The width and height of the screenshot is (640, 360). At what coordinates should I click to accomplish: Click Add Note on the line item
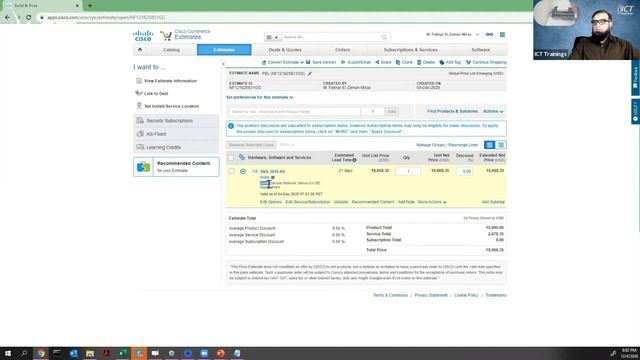(406, 202)
